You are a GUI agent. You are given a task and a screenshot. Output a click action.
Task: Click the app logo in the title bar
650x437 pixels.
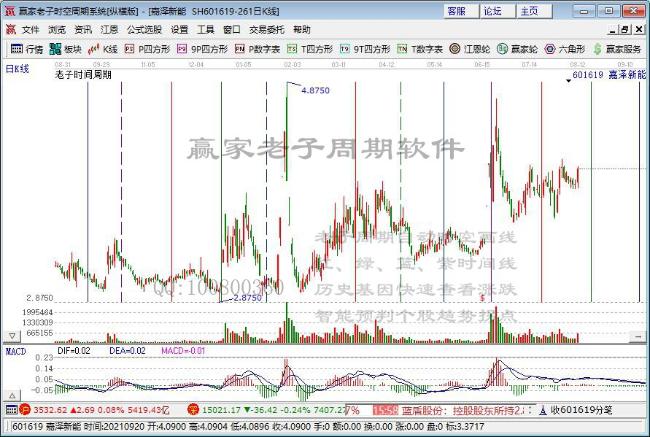click(x=9, y=11)
